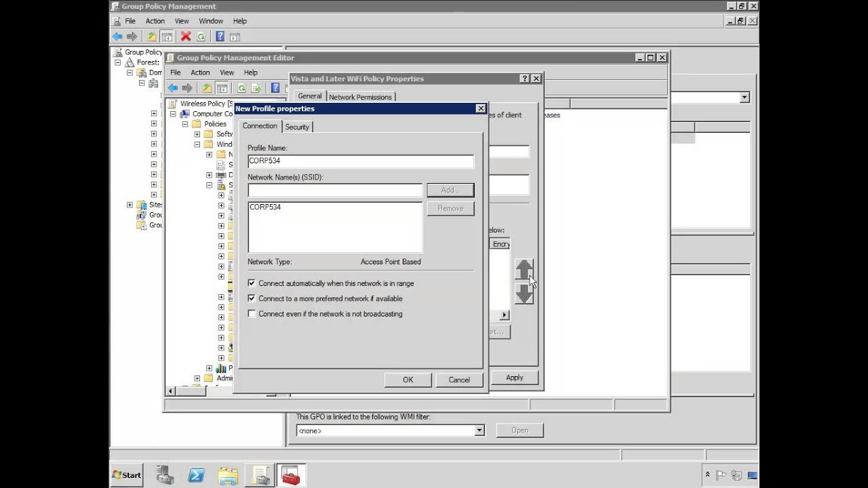Collapse Computer Configuration node in Editor tree
This screenshot has height=488, width=868.
173,114
